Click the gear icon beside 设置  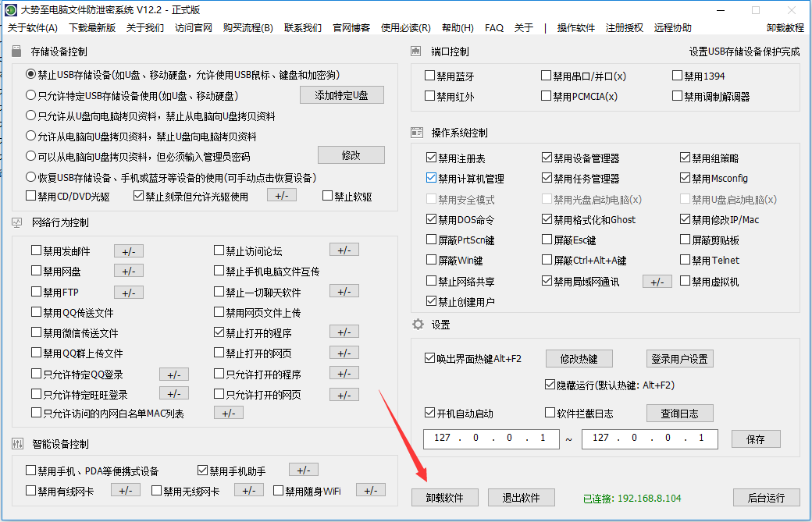click(418, 324)
